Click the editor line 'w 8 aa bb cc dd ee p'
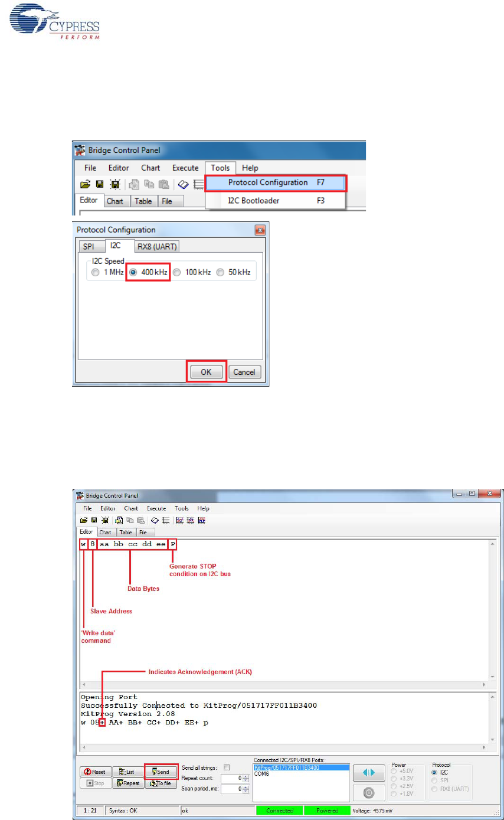The height and width of the screenshot is (820, 504). 128,544
